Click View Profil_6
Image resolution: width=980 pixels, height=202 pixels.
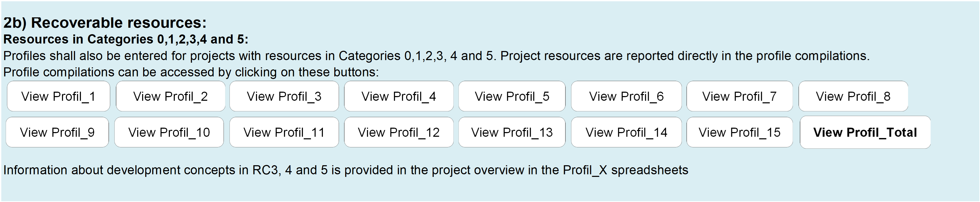pos(626,96)
